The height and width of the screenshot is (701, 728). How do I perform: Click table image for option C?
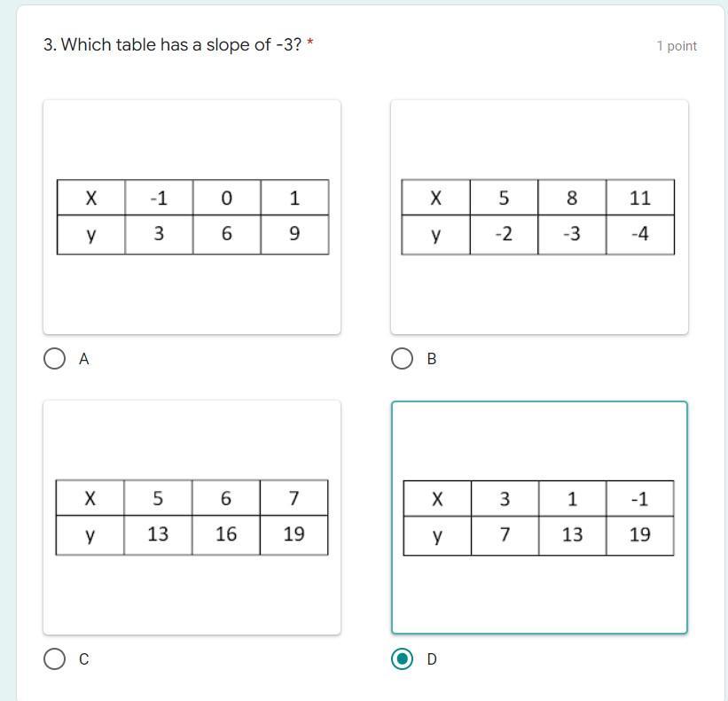click(192, 518)
